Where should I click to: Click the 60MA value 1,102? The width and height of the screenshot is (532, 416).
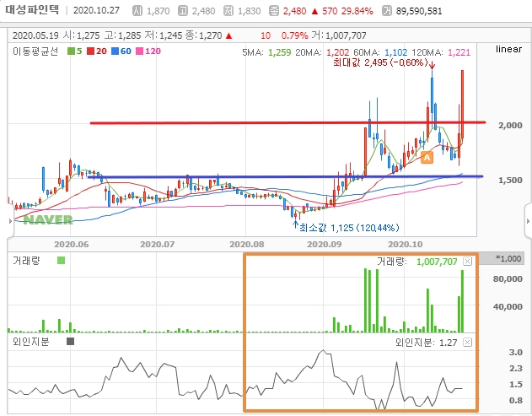[395, 52]
